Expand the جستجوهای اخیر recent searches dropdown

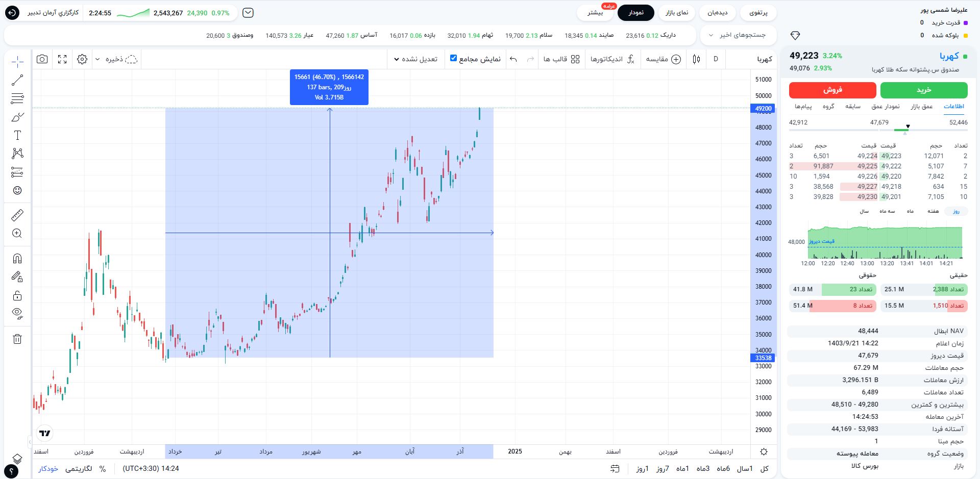coord(738,35)
